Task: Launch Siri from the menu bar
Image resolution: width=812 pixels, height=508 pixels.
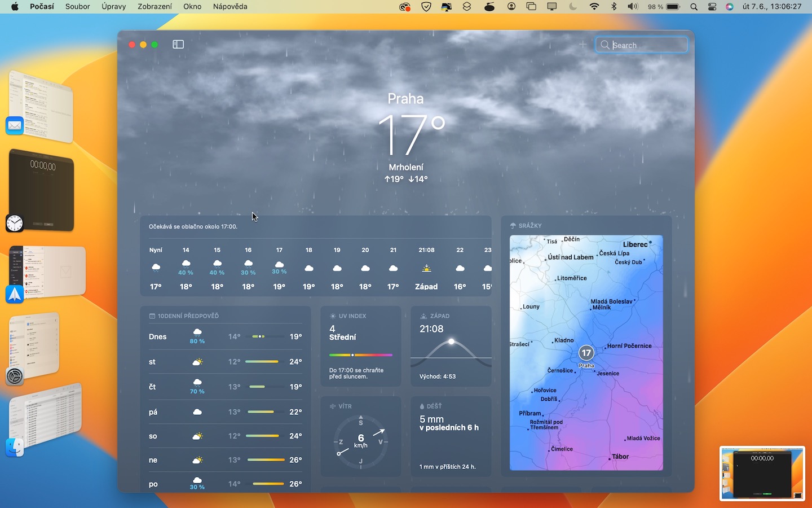Action: 730,7
